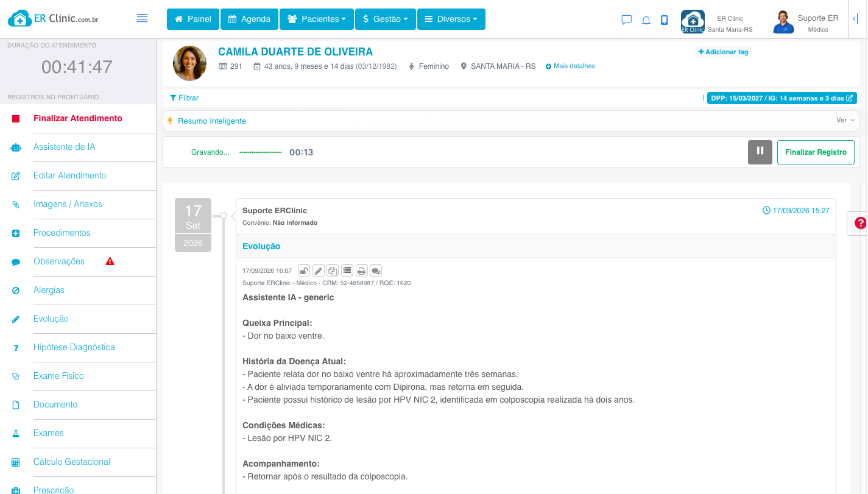Click the patient photo thumbnail
The image size is (868, 494).
[x=189, y=63]
